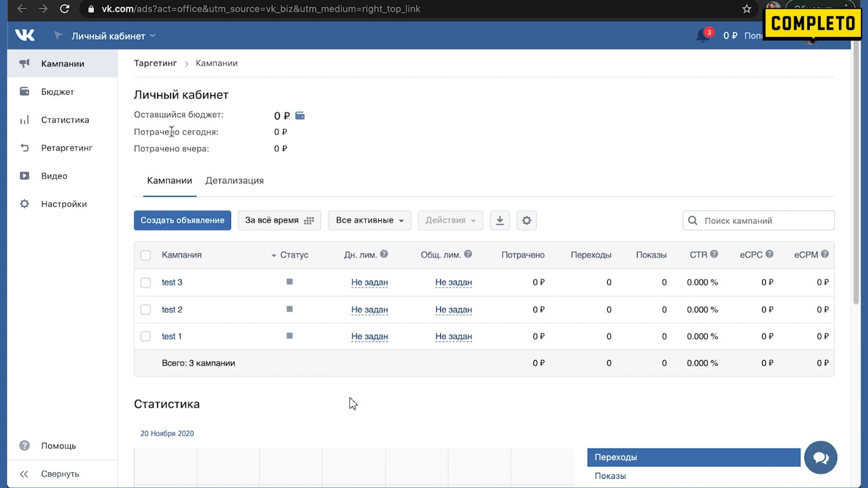Viewport: 868px width, 488px height.
Task: Open campaign test 1 link
Action: pyautogui.click(x=172, y=336)
